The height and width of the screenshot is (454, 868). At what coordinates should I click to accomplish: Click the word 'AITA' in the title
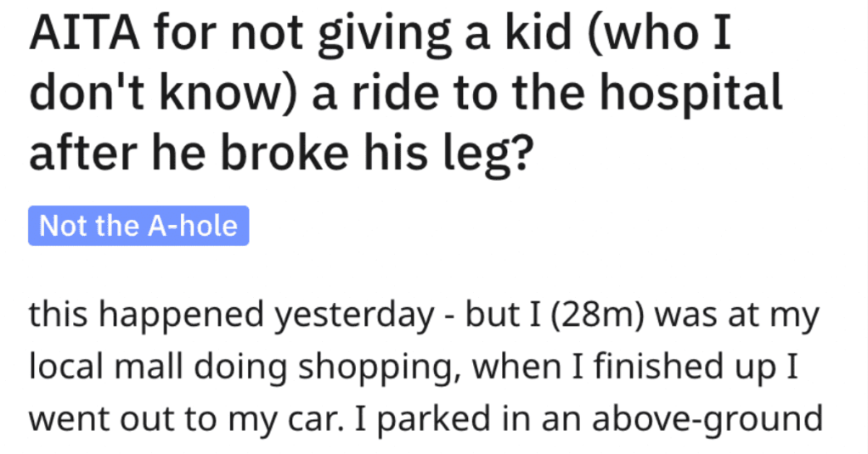click(85, 34)
